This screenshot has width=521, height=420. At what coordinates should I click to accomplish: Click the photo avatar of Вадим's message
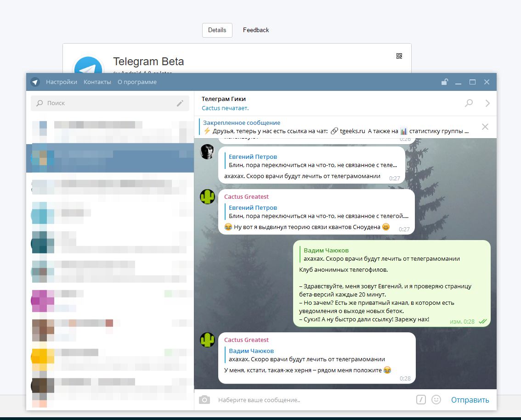tap(207, 152)
